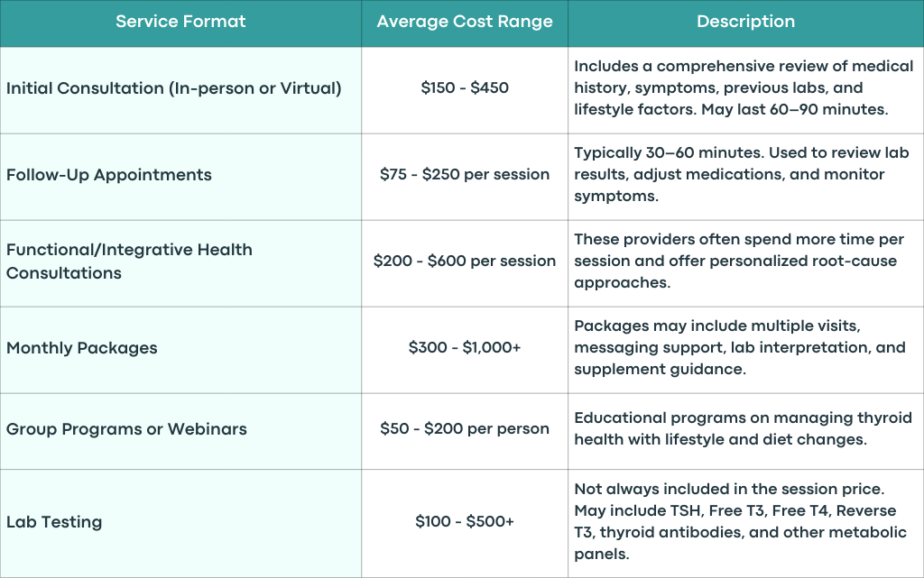Select the messaging support and supplement guidance text
Viewport: 924px width, 578px height.
(740, 347)
